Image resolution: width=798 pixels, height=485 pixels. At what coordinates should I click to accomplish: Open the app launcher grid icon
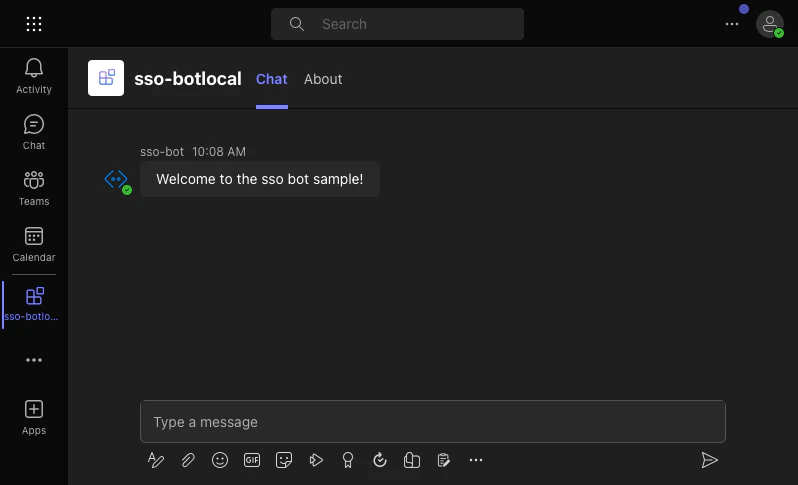click(x=34, y=24)
